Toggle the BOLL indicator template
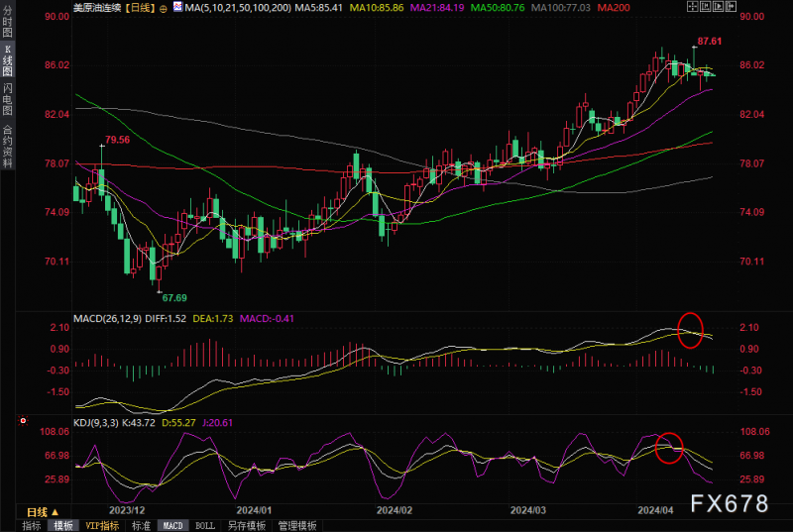 click(x=205, y=526)
